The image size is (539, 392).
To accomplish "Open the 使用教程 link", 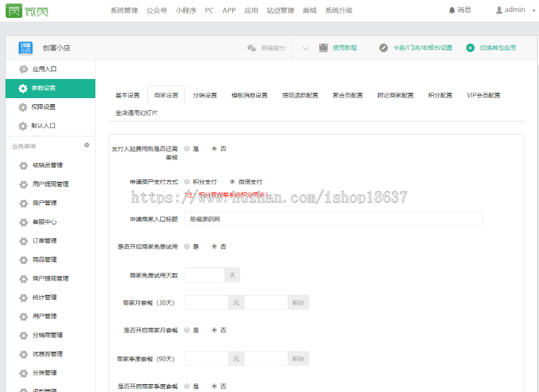I will (345, 48).
